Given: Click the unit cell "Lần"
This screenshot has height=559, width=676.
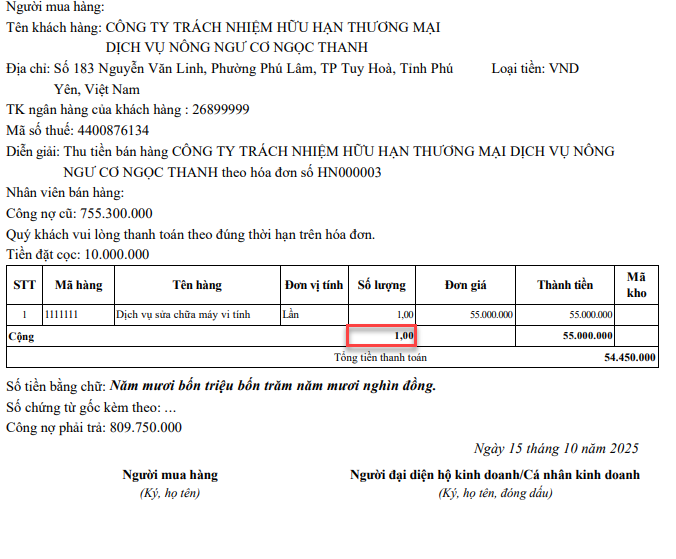Looking at the screenshot, I should [291, 314].
